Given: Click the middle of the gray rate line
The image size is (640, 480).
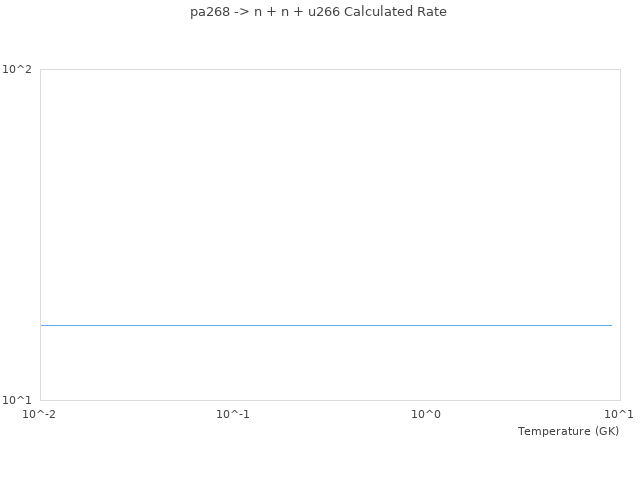Looking at the screenshot, I should point(326,325).
